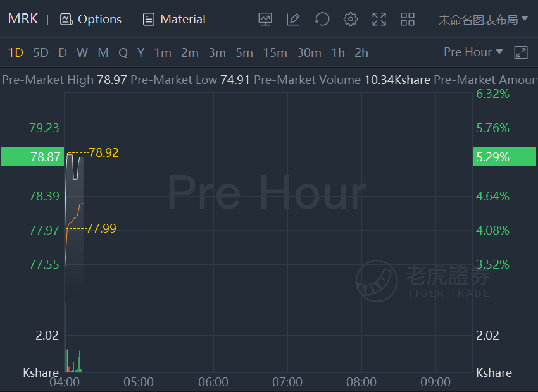Open the chart grid layout icon
The height and width of the screenshot is (392, 538).
pyautogui.click(x=408, y=19)
